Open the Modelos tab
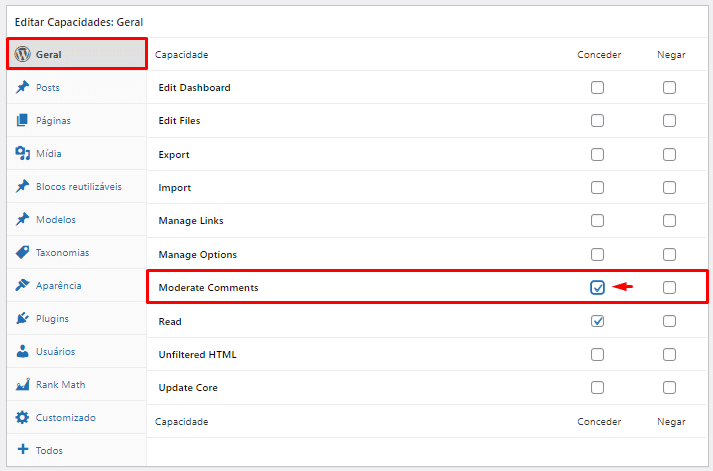The height and width of the screenshot is (471, 713). pos(55,219)
